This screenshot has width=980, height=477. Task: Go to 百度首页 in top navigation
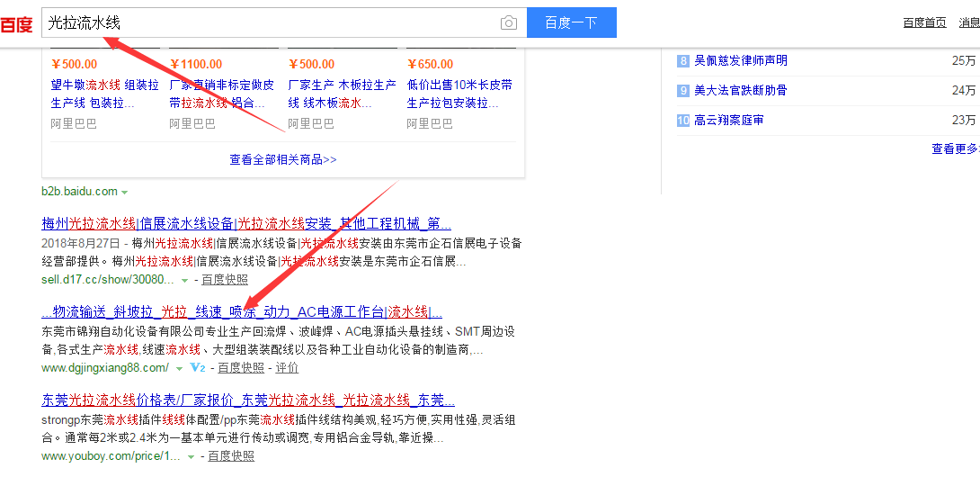[x=924, y=22]
